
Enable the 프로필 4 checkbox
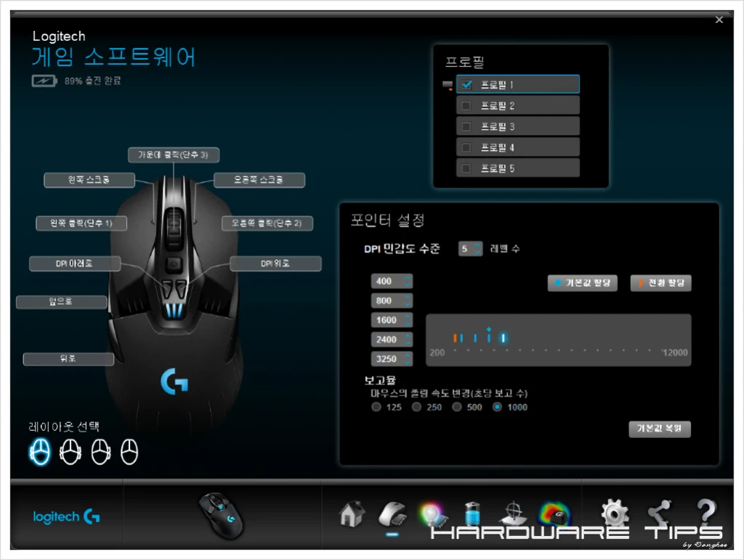pyautogui.click(x=466, y=147)
